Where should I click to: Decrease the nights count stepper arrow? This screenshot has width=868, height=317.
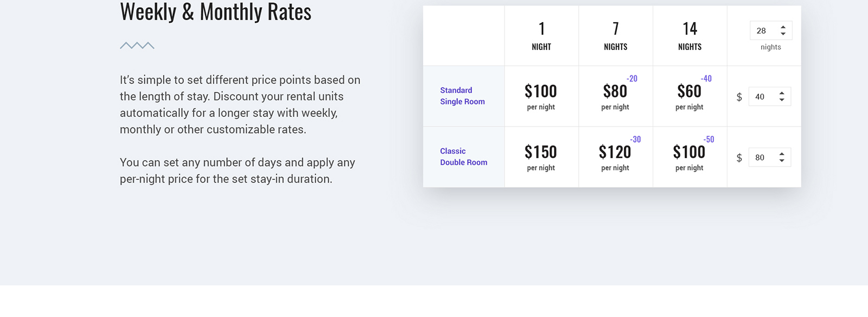783,34
